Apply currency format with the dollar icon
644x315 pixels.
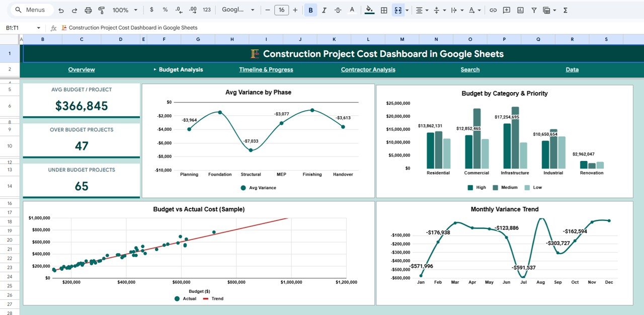[x=151, y=10]
